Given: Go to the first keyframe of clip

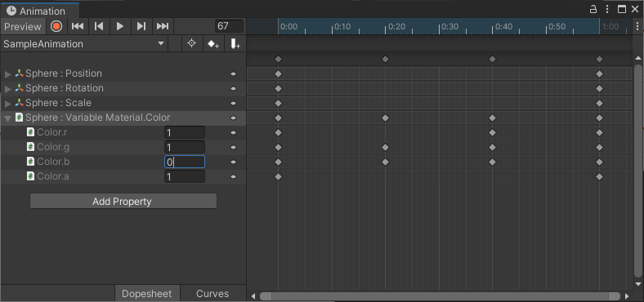Looking at the screenshot, I should [x=77, y=26].
